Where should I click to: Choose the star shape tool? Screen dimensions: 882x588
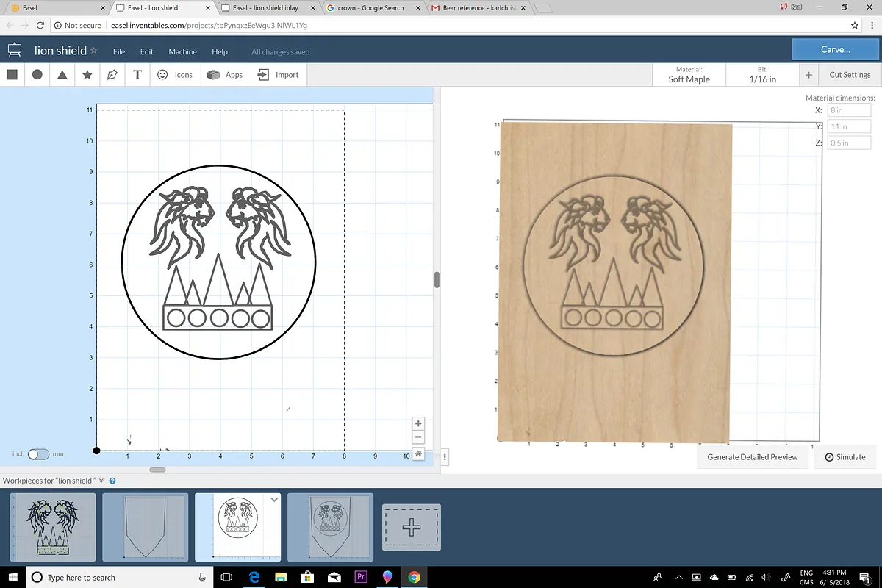pyautogui.click(x=87, y=74)
